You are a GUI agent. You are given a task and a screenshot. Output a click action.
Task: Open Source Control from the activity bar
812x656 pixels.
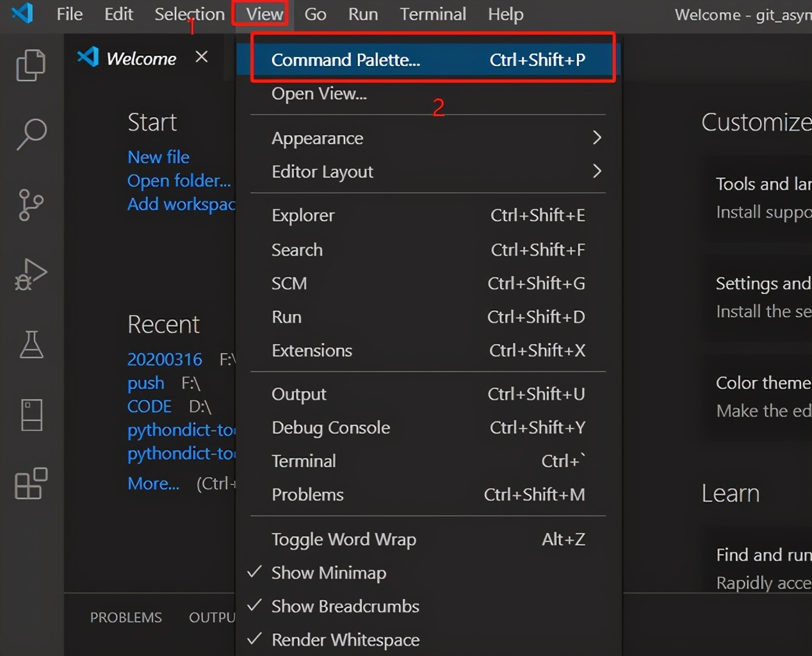click(30, 205)
